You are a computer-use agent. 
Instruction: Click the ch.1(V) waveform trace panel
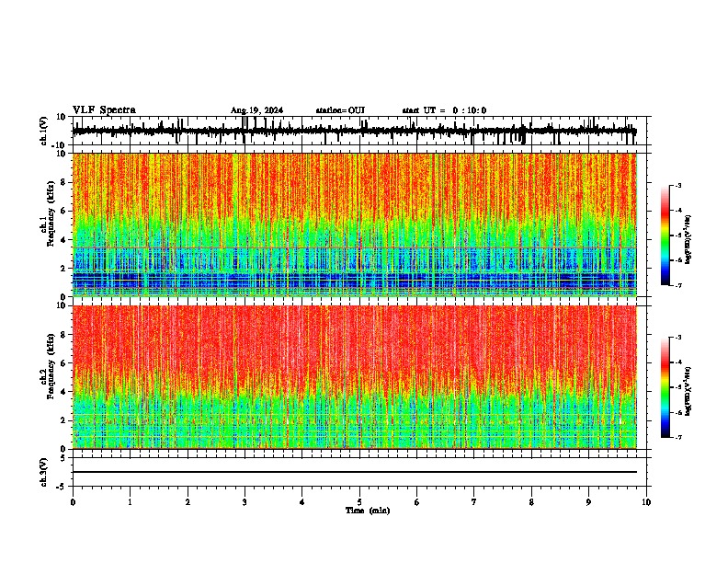click(359, 131)
